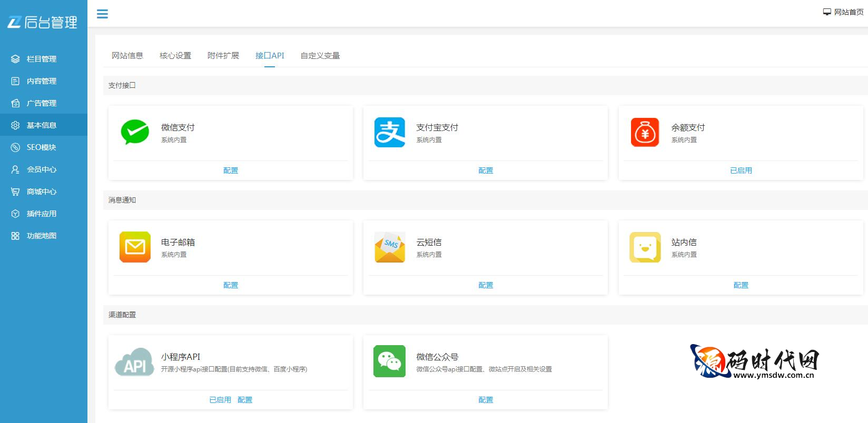The width and height of the screenshot is (868, 423).
Task: Switch to the 核心设置 tab
Action: point(175,56)
